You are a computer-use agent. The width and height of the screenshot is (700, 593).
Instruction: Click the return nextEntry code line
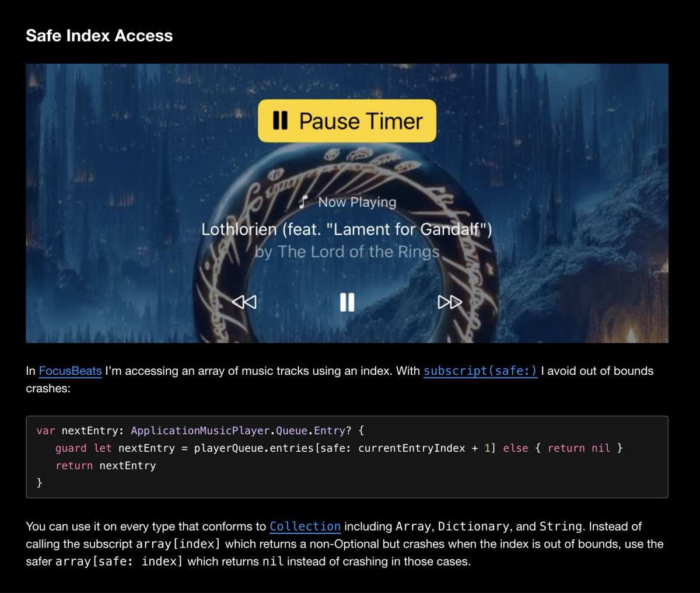click(x=106, y=466)
